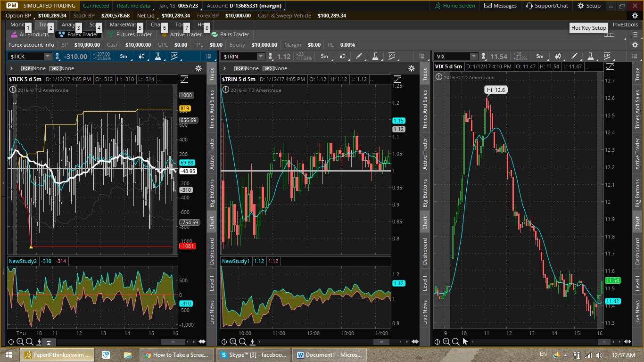
Task: Activate the crosshair tool under $TRIN chart
Action: [224, 342]
